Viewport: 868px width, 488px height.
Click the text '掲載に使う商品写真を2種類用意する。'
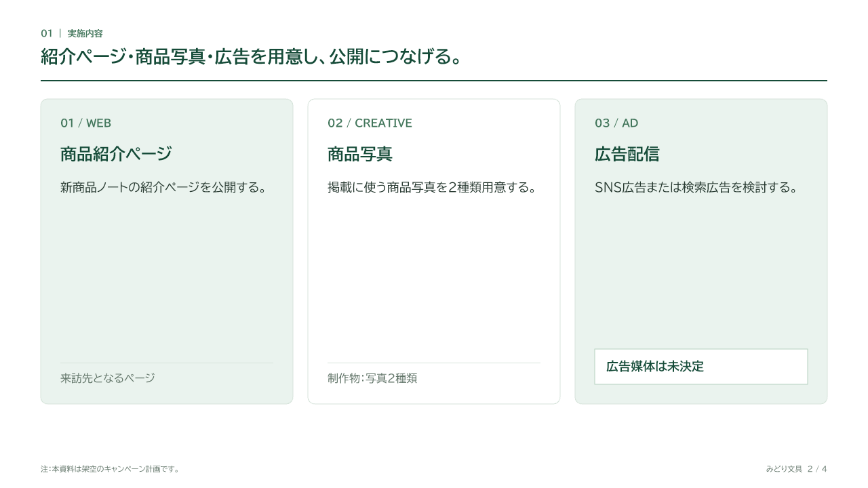click(x=433, y=187)
